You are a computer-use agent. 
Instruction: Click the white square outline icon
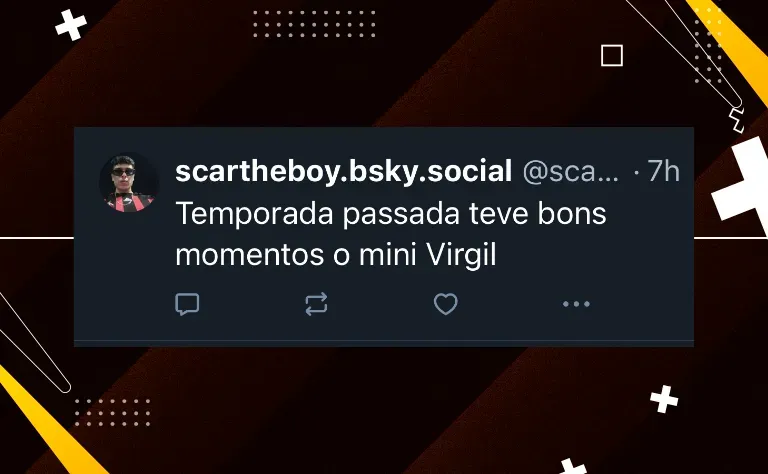point(612,55)
